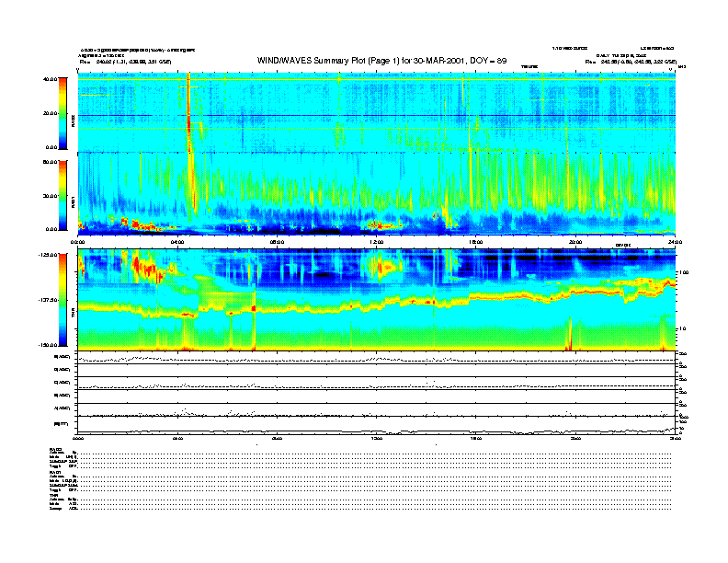Click 12:00 tick on the line-plot time axis
Viewport: 728px width, 563px height.
[377, 438]
